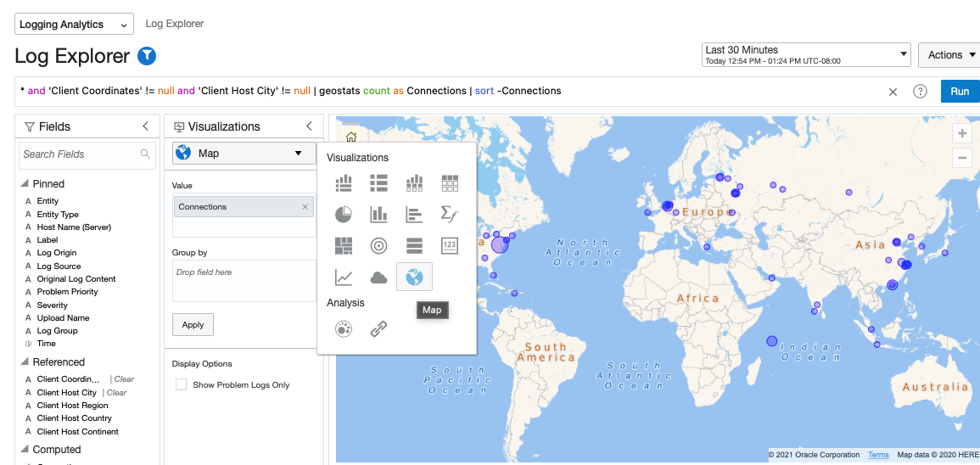Select the Entity Type field
This screenshot has height=465, width=980.
coord(58,215)
